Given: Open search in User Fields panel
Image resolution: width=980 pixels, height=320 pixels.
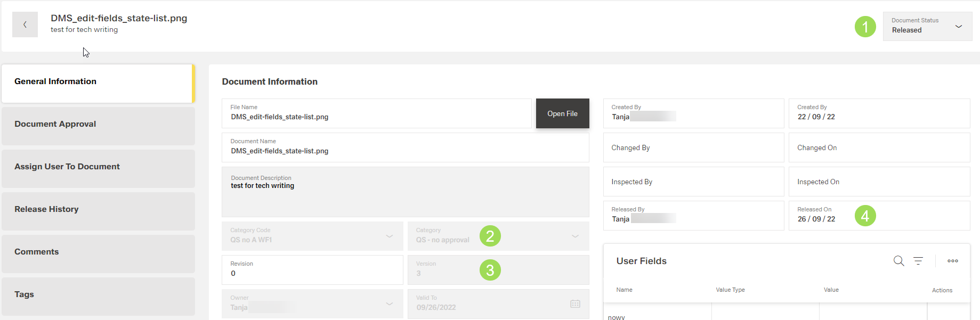Looking at the screenshot, I should (898, 261).
